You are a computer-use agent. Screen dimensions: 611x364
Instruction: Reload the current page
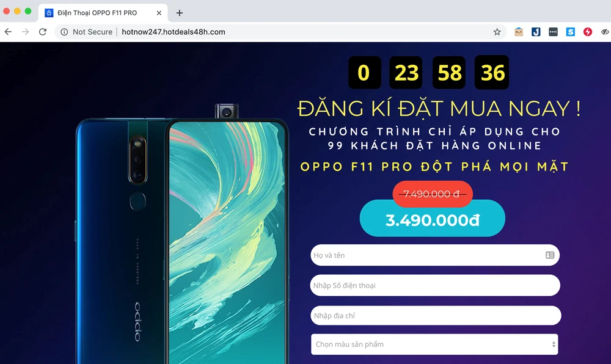point(43,32)
